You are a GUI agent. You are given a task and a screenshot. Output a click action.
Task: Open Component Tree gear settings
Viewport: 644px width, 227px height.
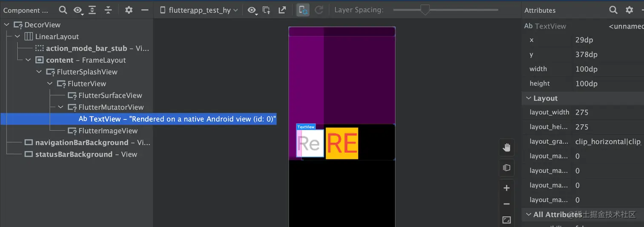pyautogui.click(x=129, y=10)
